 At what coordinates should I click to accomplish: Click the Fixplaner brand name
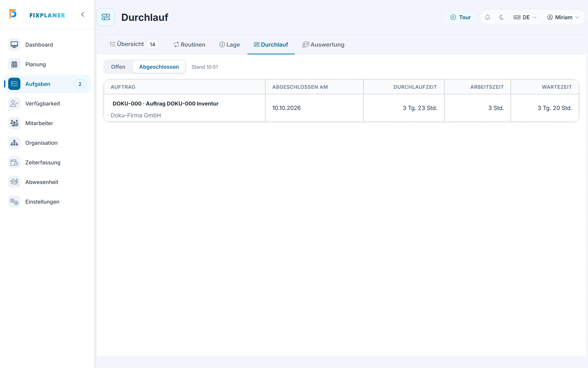(x=47, y=15)
